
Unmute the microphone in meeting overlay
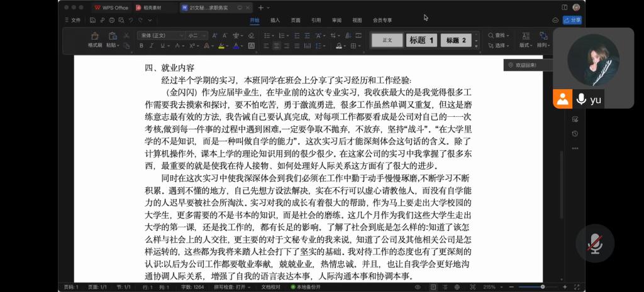[x=593, y=244]
